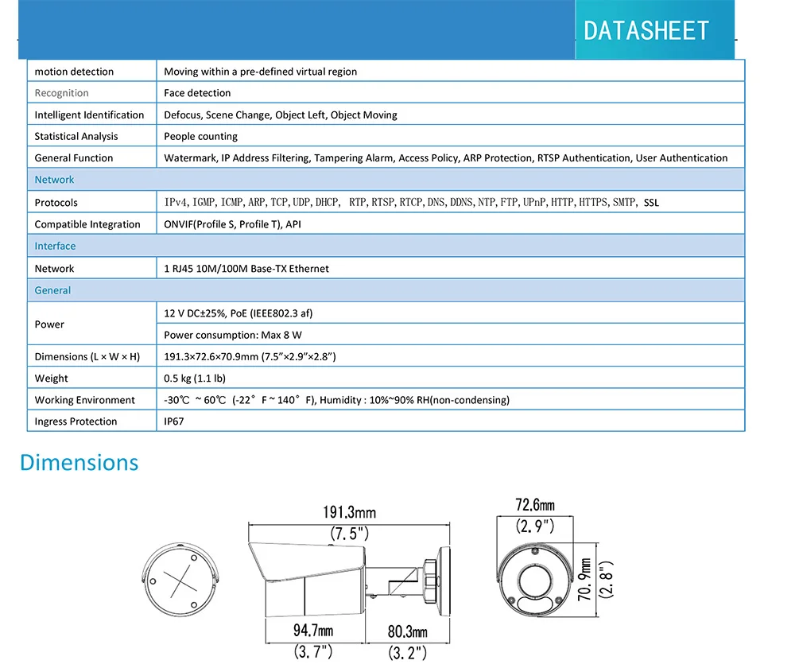Select the 'Network' row label under Interface
The width and height of the screenshot is (795, 672).
click(54, 269)
